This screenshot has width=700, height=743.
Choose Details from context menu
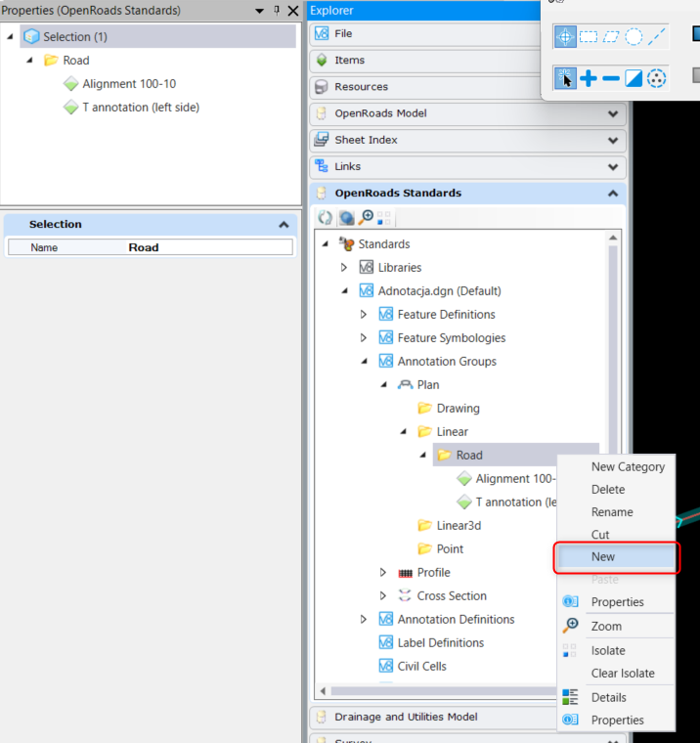[x=617, y=697]
